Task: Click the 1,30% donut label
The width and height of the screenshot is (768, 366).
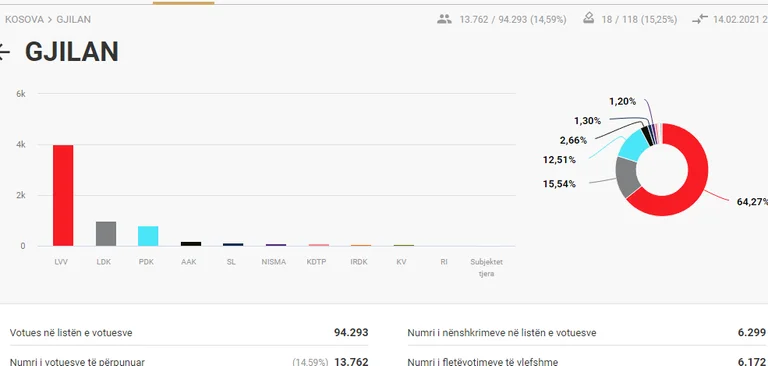Action: point(587,121)
